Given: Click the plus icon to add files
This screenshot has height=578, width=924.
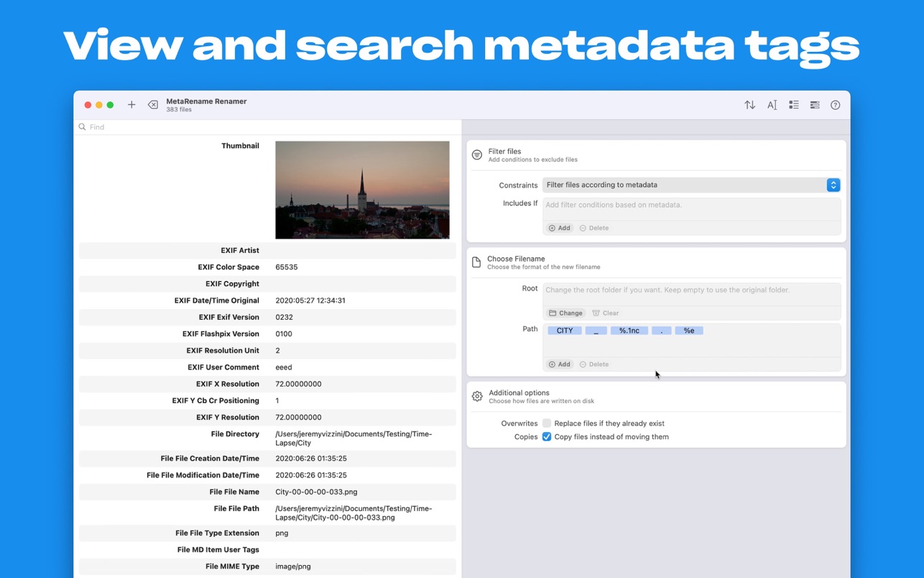Looking at the screenshot, I should click(131, 105).
